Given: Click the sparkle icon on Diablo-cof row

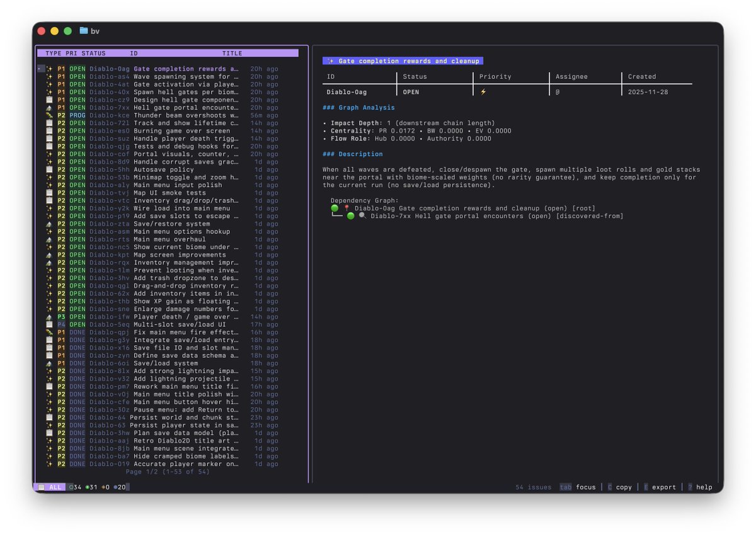Looking at the screenshot, I should (49, 154).
